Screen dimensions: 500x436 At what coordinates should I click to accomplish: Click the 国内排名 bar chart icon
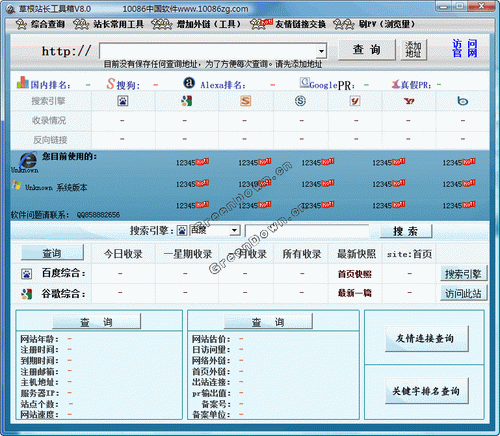23,82
